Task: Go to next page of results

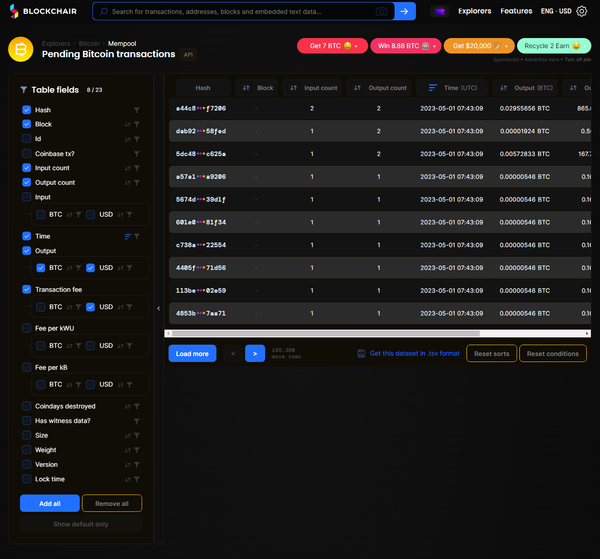Action: click(x=255, y=354)
